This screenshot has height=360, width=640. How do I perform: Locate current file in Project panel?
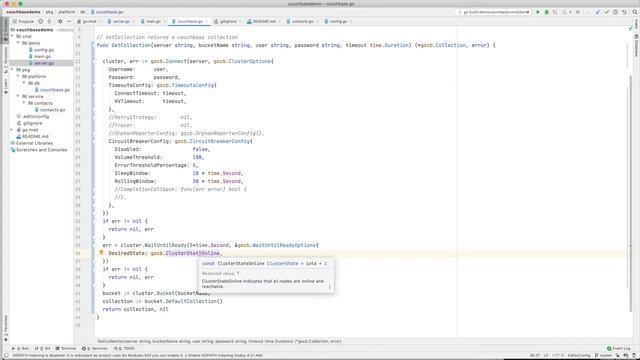click(x=40, y=21)
